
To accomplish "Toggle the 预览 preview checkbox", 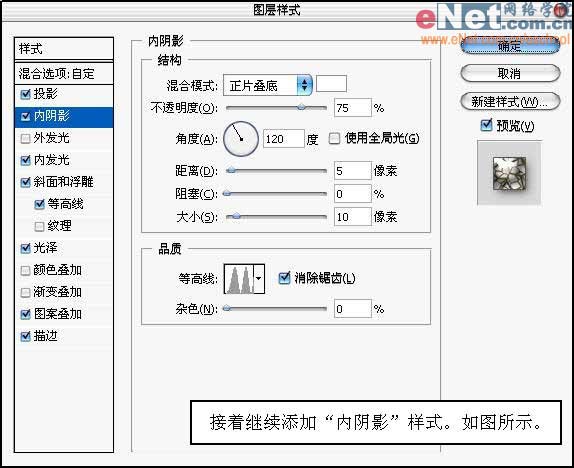I will coord(486,125).
